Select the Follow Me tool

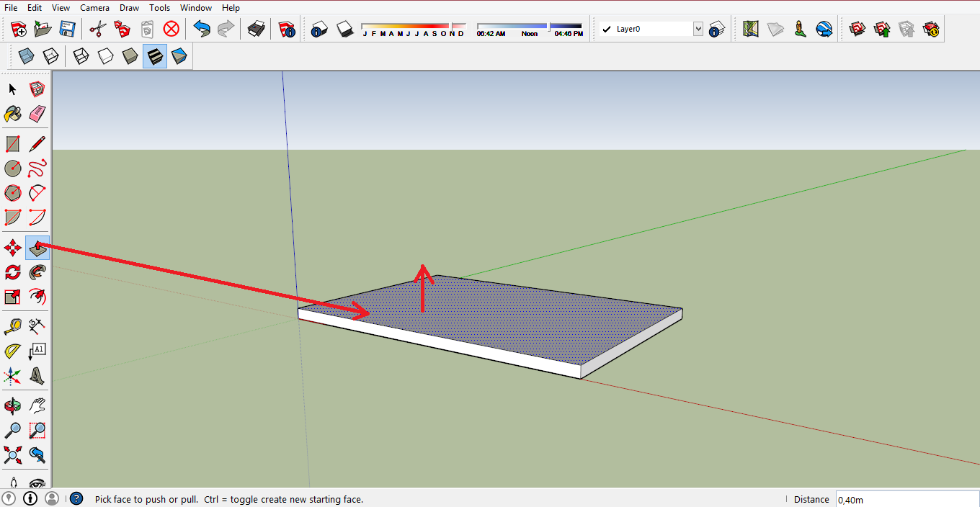(x=37, y=272)
